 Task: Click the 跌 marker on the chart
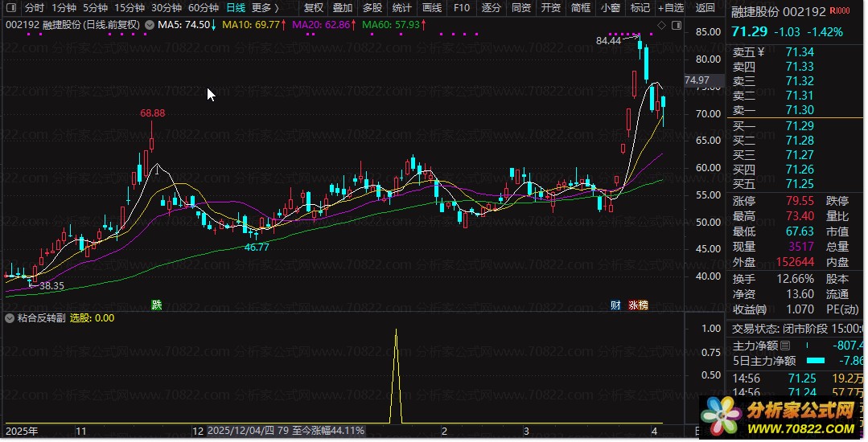157,305
